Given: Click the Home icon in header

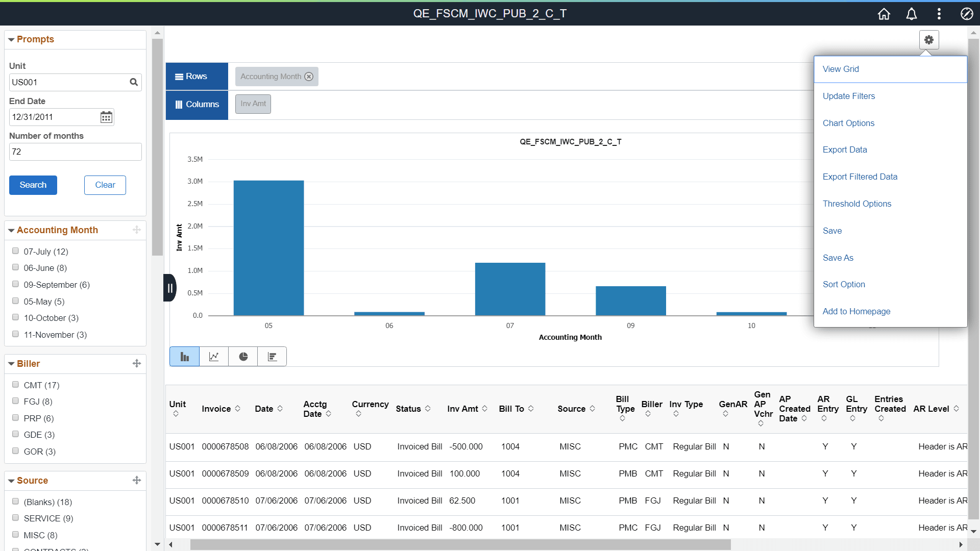Looking at the screenshot, I should coord(884,14).
